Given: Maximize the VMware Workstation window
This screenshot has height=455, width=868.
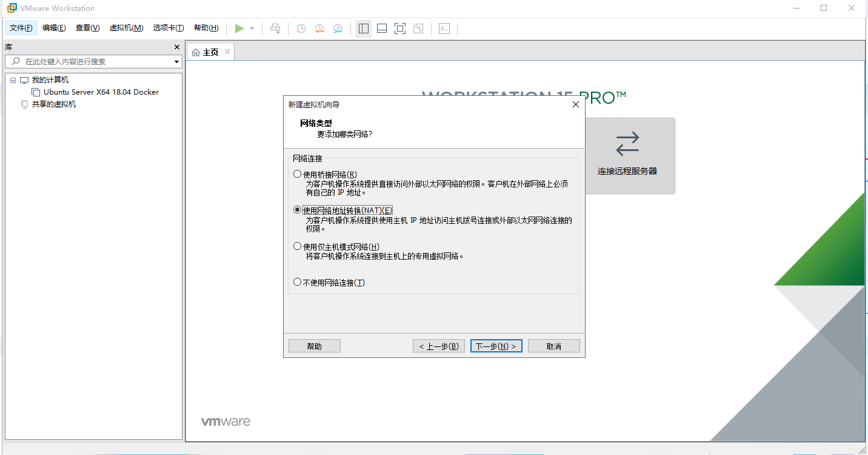Looking at the screenshot, I should (x=824, y=8).
